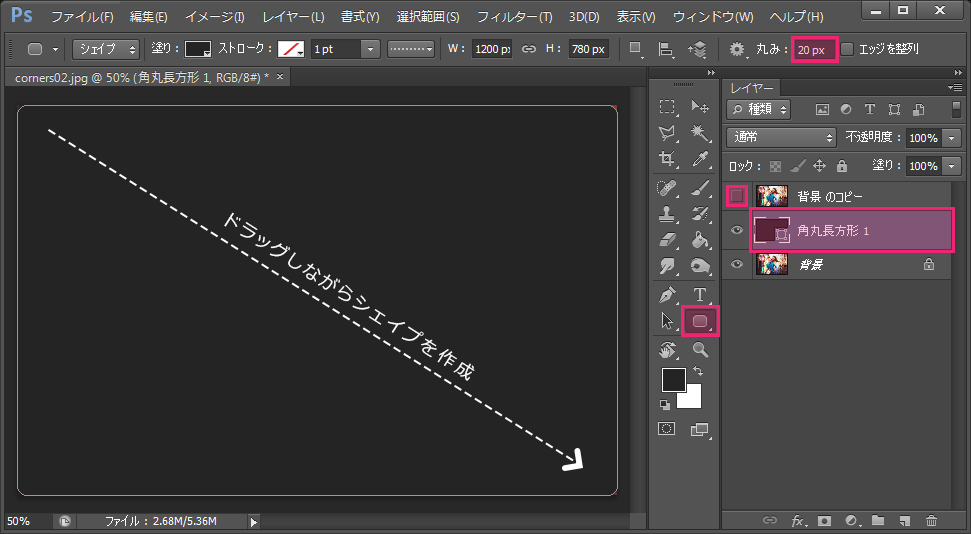The width and height of the screenshot is (971, 534).
Task: Open the フィルター(T) menu
Action: click(514, 17)
